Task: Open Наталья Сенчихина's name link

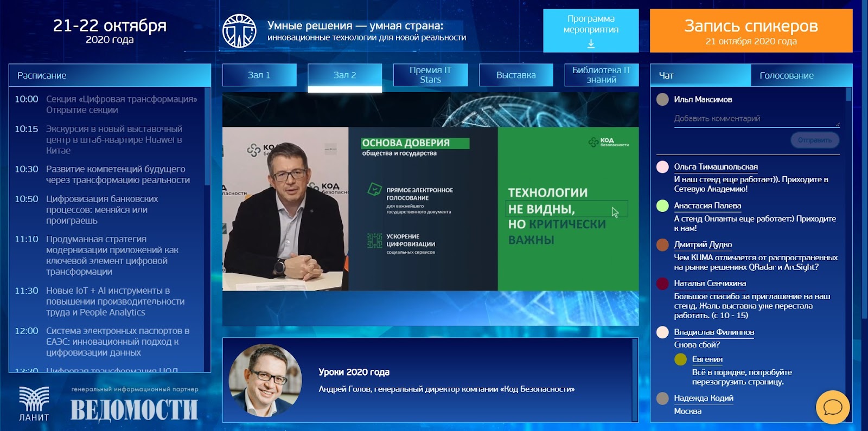Action: (710, 283)
